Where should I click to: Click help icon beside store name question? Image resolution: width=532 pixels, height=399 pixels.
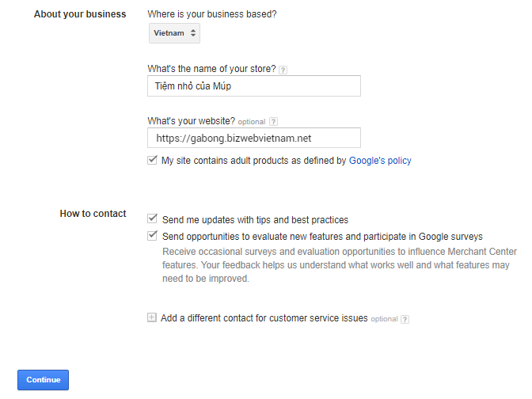point(283,70)
